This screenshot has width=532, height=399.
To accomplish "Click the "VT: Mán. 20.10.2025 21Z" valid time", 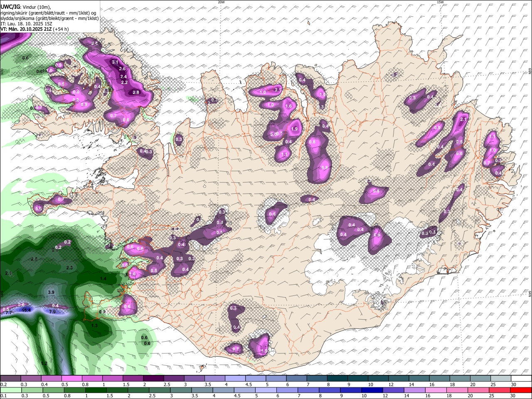I will pos(26,29).
